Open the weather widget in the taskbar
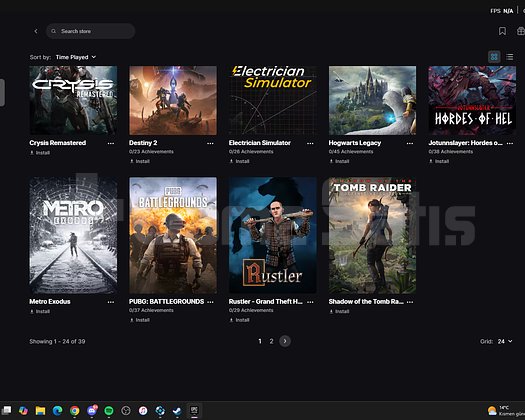 coord(506,411)
